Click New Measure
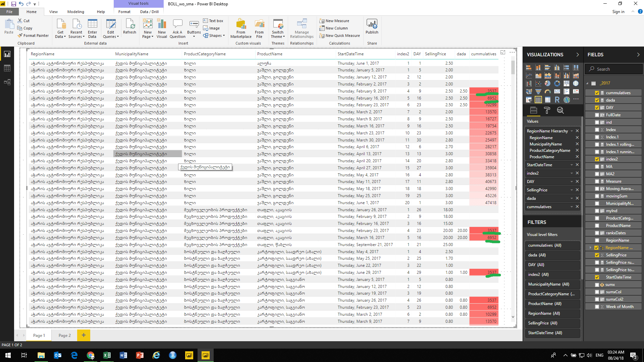The width and height of the screenshot is (644, 362). click(x=334, y=21)
